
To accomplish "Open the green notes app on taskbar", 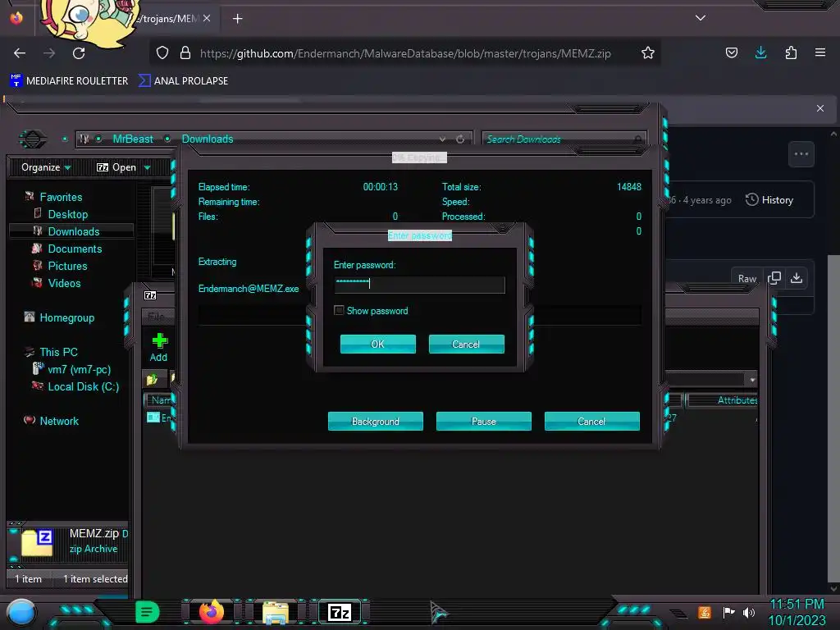I will 148,612.
